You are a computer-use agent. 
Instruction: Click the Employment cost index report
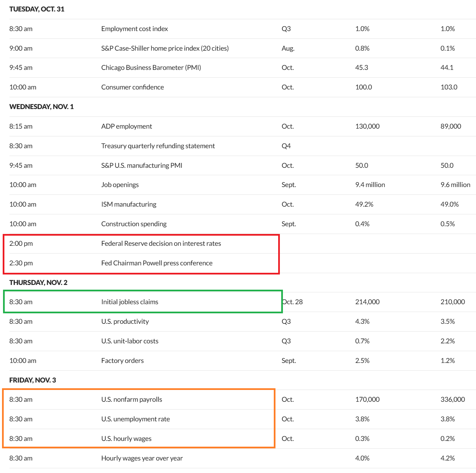pos(134,29)
